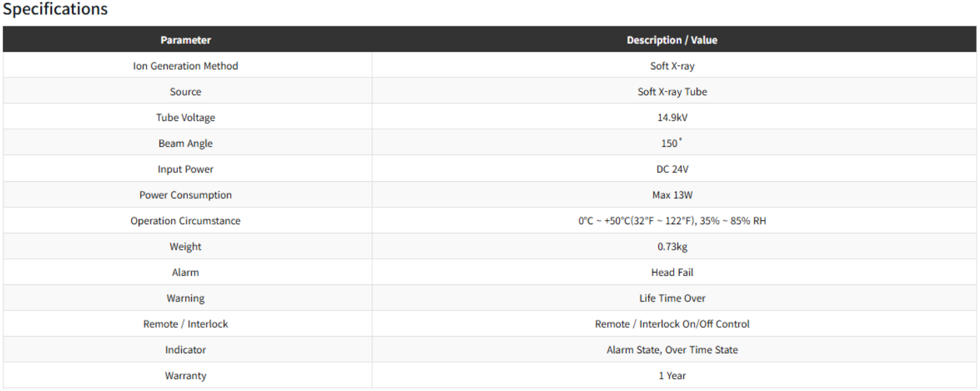Click the Soft X-ray value cell
Viewport: 980px width, 391px height.
[x=672, y=66]
